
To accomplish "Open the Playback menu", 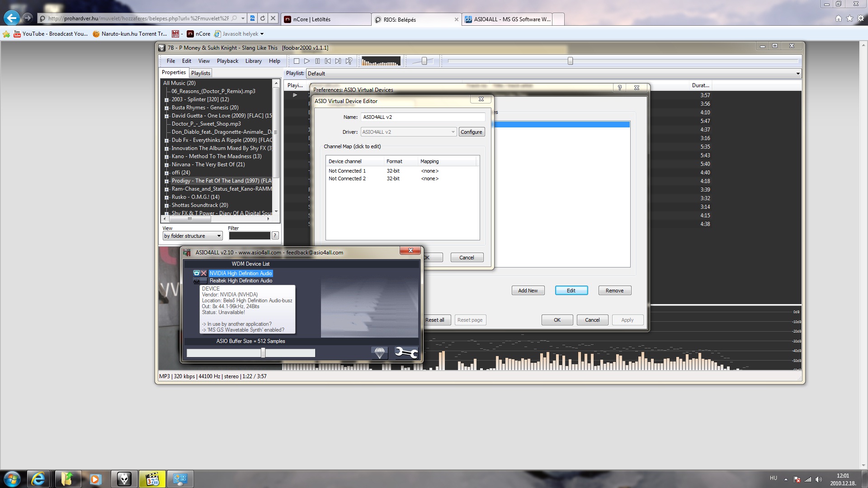I will [x=227, y=61].
